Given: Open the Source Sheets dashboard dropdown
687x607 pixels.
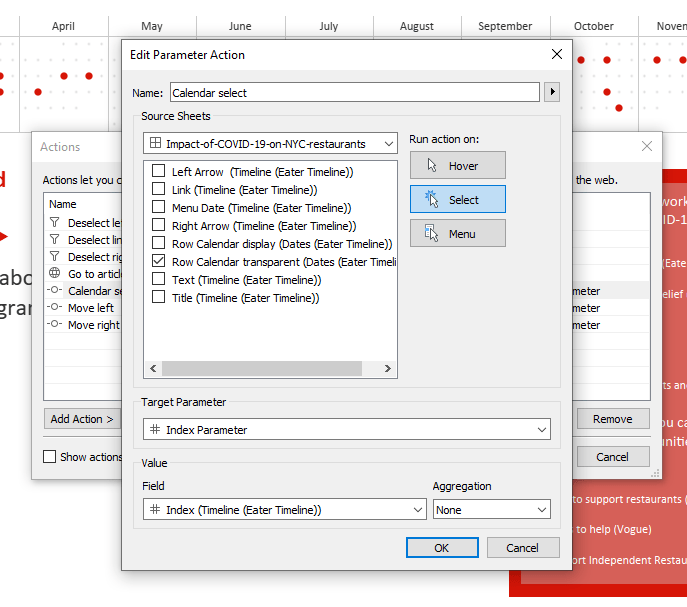Looking at the screenshot, I should coord(270,144).
